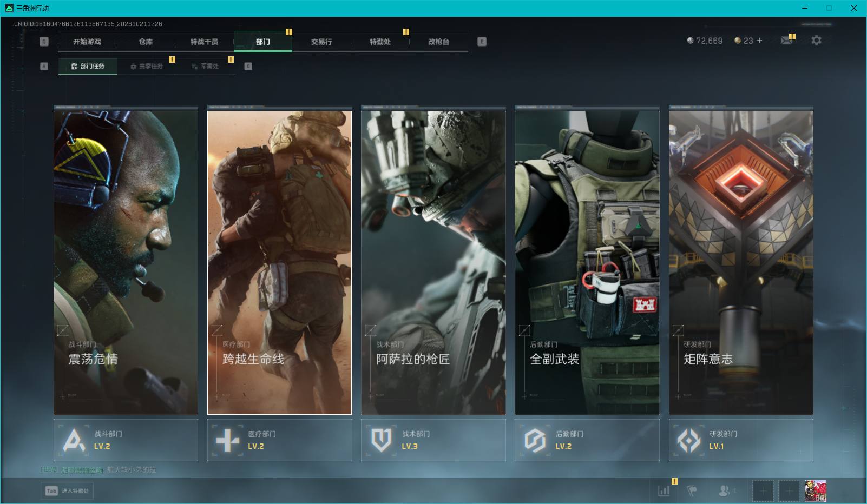Viewport: 867px width, 504px height.
Task: Select the 军需处 sub-tab
Action: pos(205,66)
